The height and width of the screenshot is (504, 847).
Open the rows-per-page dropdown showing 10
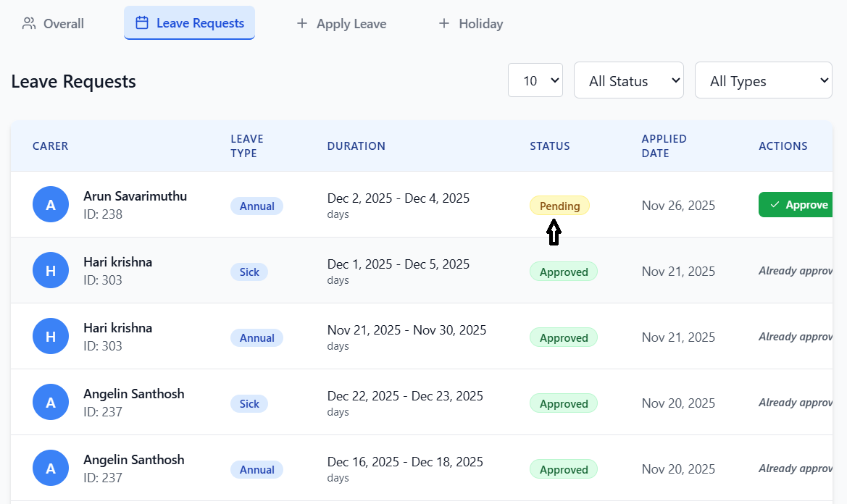535,80
